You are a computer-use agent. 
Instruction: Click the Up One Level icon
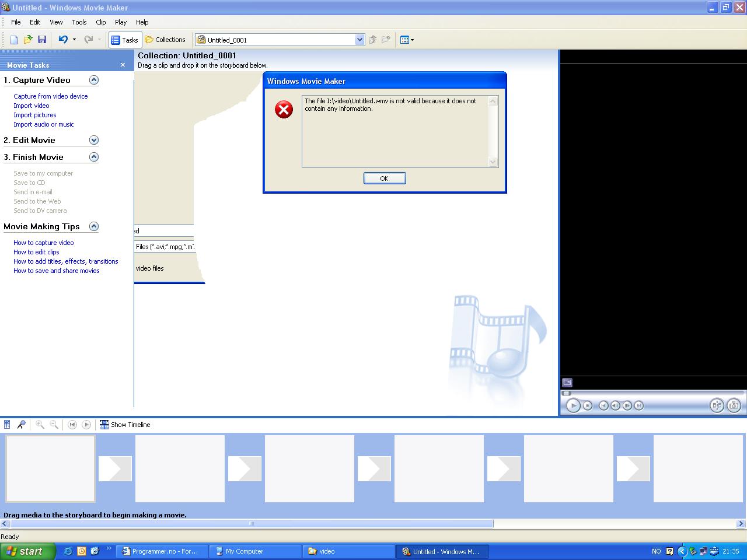[x=372, y=40]
